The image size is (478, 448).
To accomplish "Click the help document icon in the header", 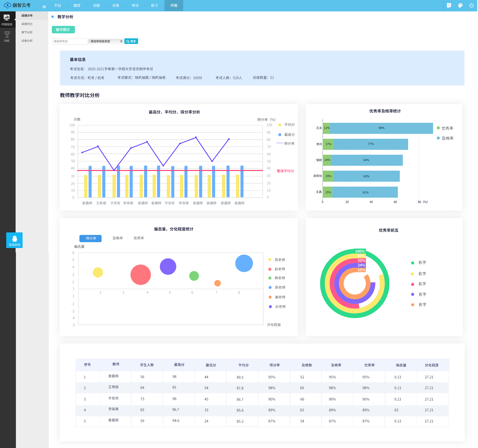I will point(449,5).
